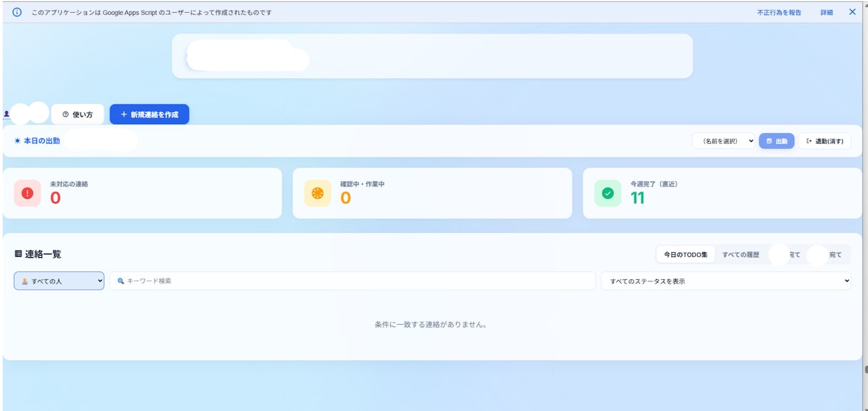
Task: Click the orange 確認中・作業中 status icon
Action: (317, 193)
